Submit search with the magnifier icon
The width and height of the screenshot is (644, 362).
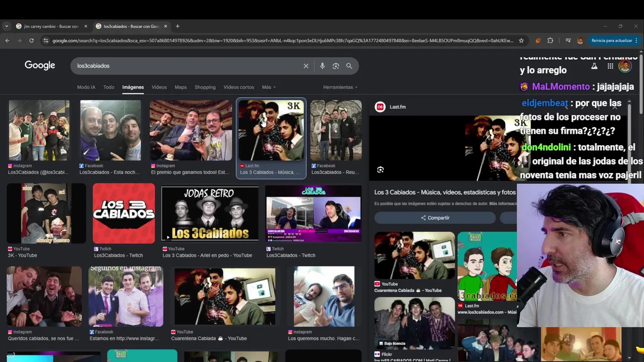[x=349, y=66]
